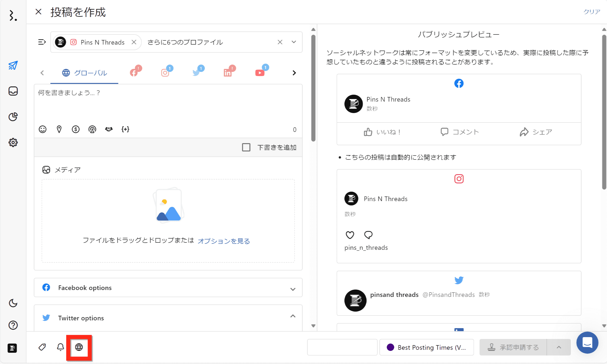This screenshot has height=364, width=607.
Task: Click the dollar boost icon
Action: (x=76, y=129)
